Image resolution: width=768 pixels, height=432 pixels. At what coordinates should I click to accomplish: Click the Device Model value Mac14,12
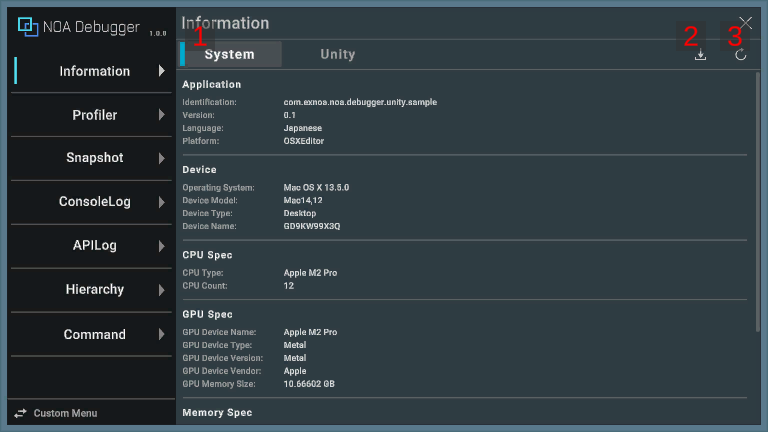303,200
